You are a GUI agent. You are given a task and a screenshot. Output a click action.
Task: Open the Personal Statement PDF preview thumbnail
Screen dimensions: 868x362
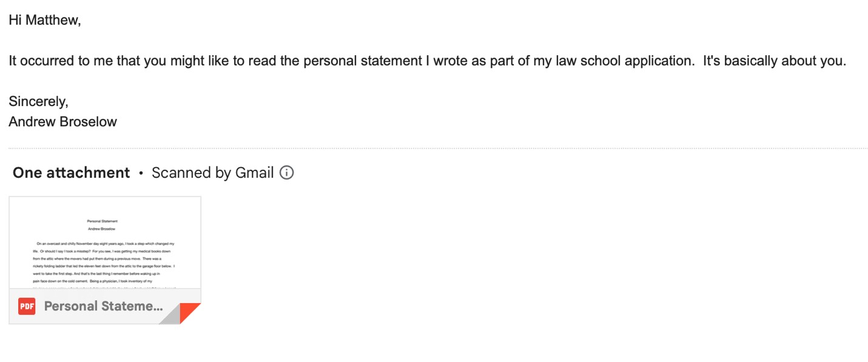click(x=104, y=243)
